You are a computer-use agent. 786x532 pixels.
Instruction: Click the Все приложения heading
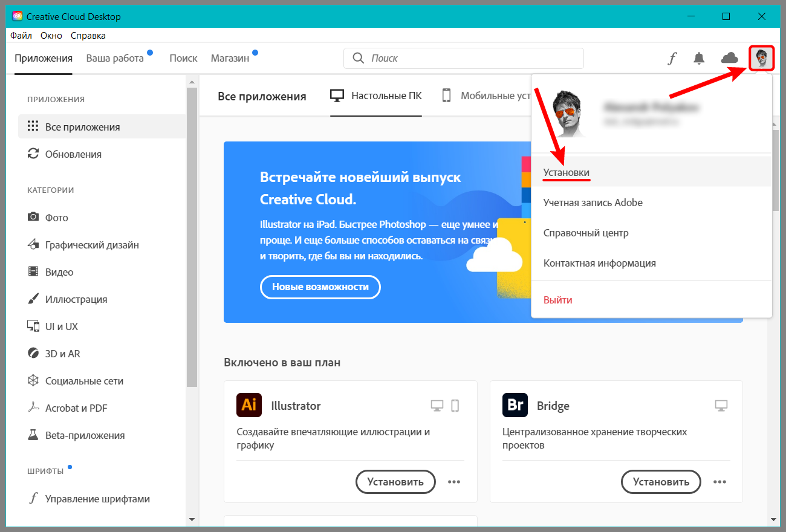tap(262, 96)
